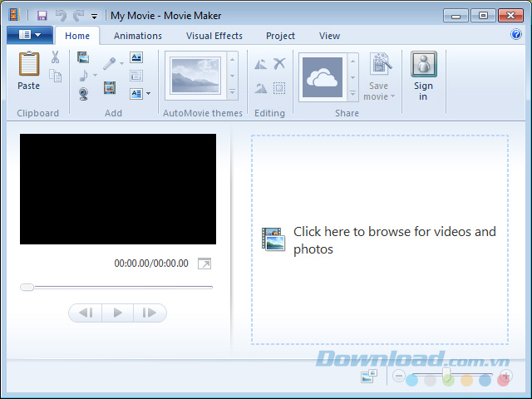Click the Paste button in Clipboard group

[29, 71]
